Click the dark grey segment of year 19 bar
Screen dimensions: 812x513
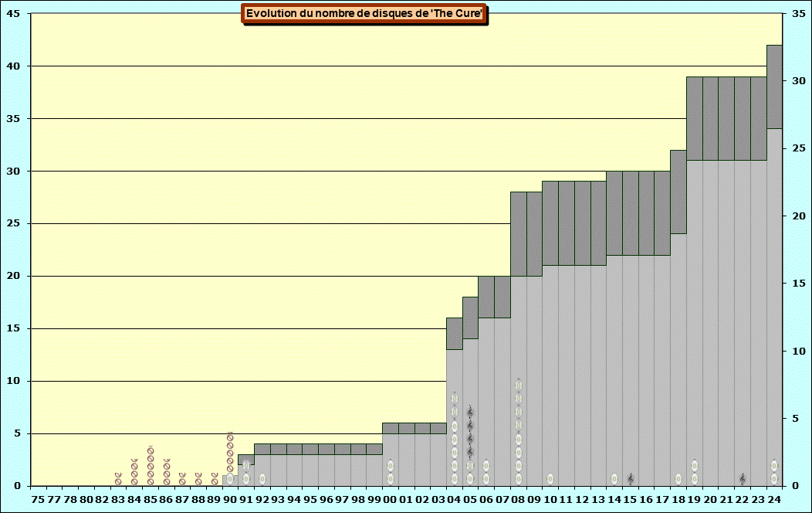click(x=695, y=118)
